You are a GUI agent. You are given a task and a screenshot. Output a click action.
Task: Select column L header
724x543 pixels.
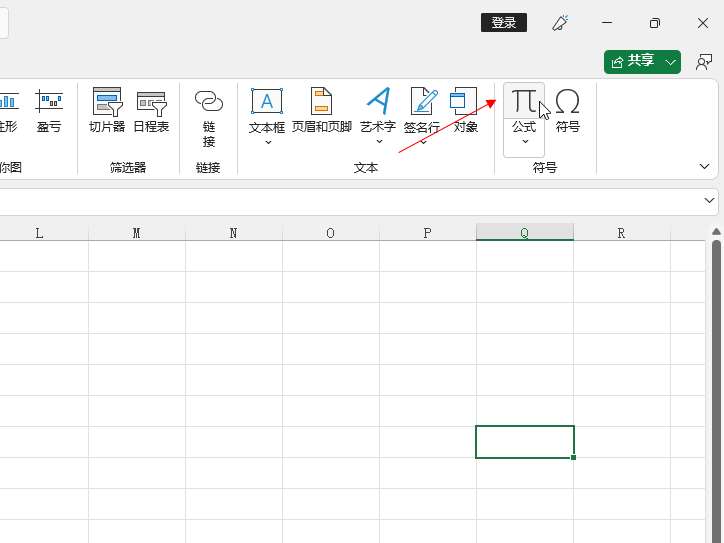40,232
